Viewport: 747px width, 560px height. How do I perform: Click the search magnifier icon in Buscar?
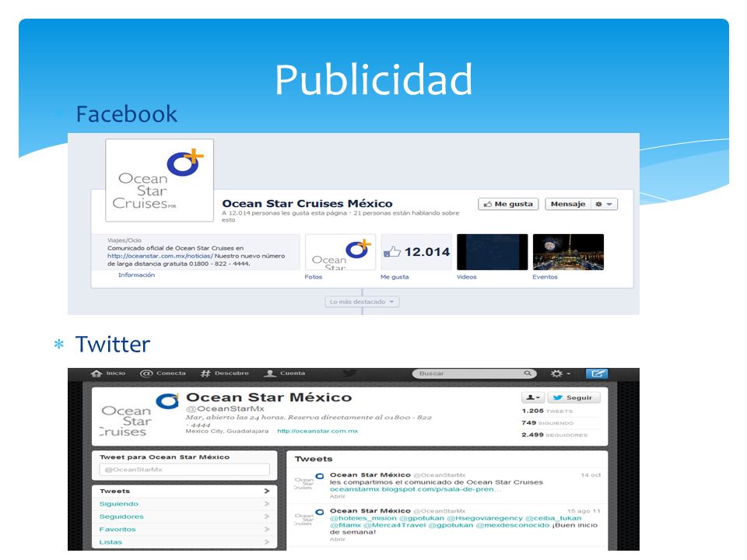pyautogui.click(x=528, y=373)
